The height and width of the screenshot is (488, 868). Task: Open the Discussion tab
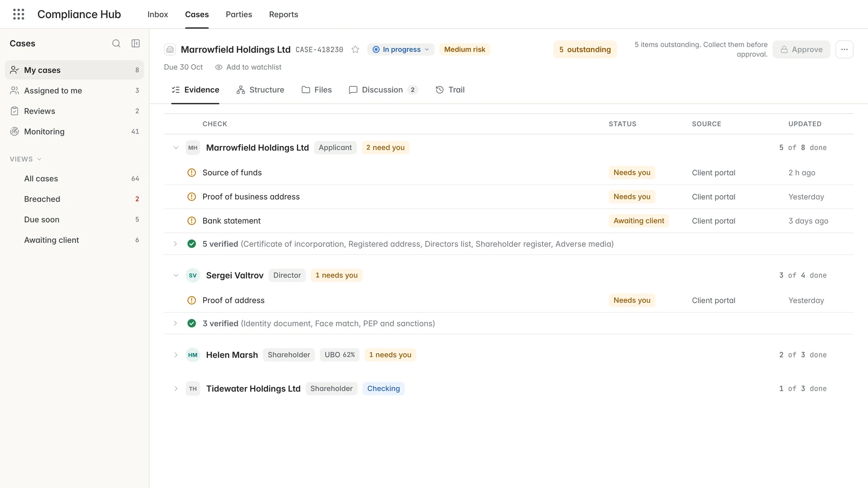383,90
